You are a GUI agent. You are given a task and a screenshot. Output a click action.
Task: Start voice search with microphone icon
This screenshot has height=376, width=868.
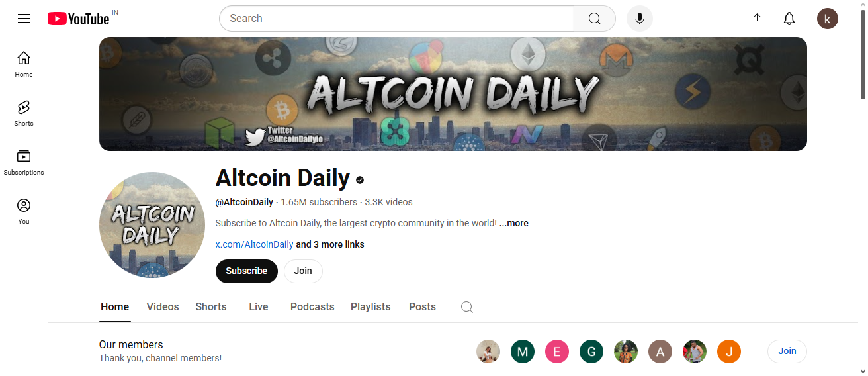point(640,19)
